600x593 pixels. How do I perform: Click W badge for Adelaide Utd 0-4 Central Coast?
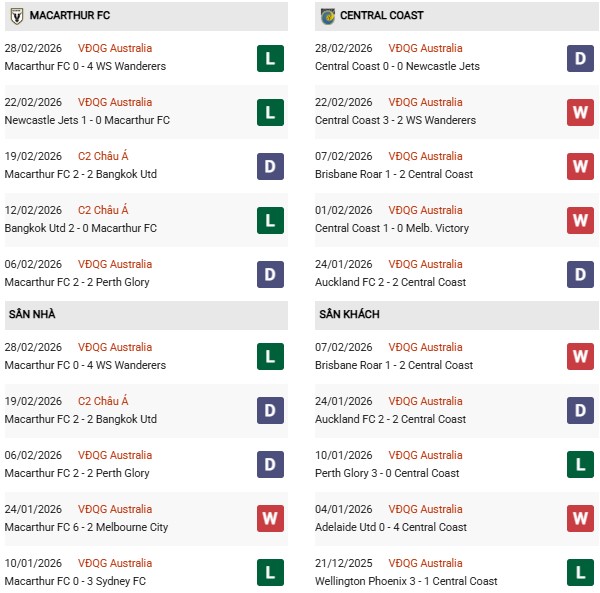click(x=580, y=519)
